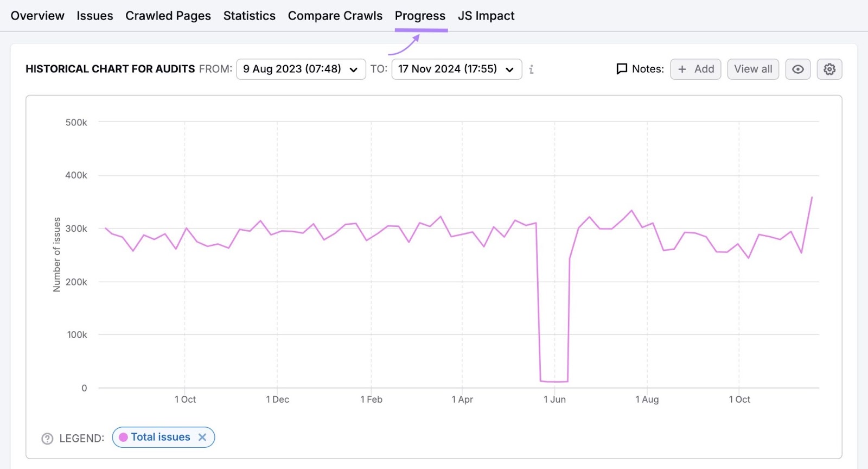Open the Crawled Pages tab
Image resolution: width=868 pixels, height=469 pixels.
click(x=168, y=16)
